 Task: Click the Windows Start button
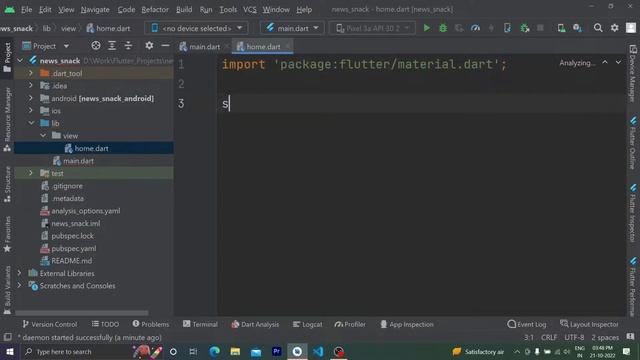pos(9,351)
